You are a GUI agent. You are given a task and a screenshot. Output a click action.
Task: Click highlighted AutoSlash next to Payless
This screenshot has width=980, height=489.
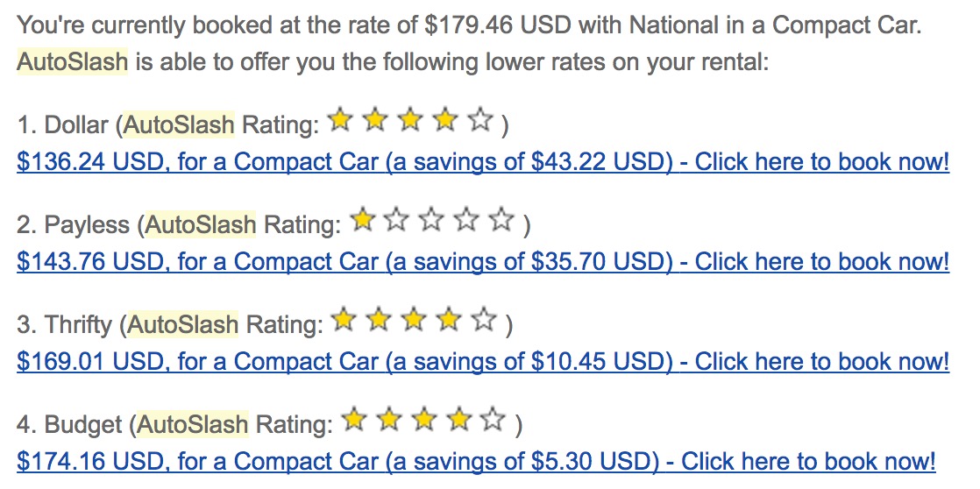[x=201, y=225]
